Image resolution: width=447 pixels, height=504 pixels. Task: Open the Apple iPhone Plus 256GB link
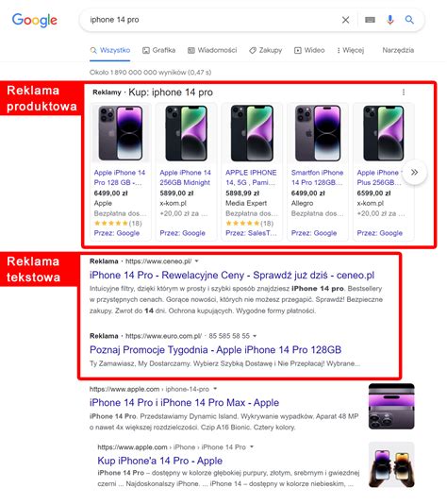click(379, 177)
